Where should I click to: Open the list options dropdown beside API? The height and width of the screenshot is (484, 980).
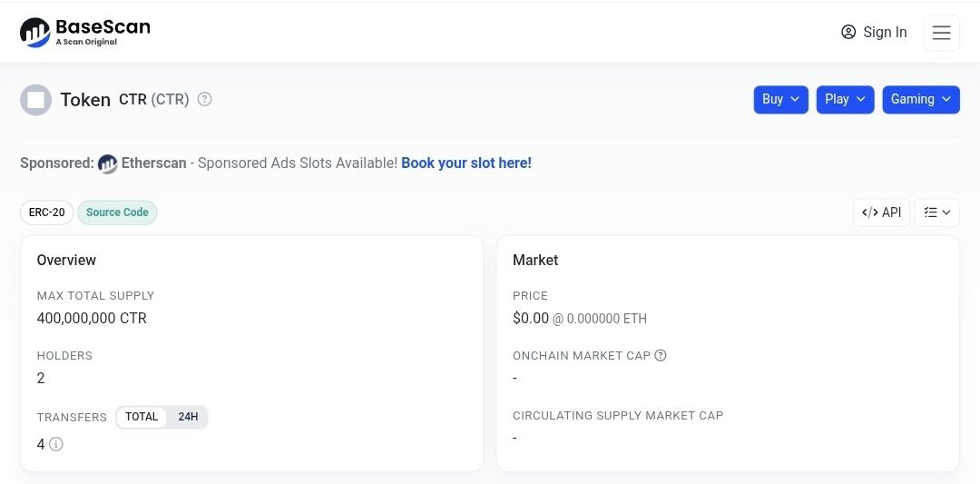pyautogui.click(x=936, y=212)
